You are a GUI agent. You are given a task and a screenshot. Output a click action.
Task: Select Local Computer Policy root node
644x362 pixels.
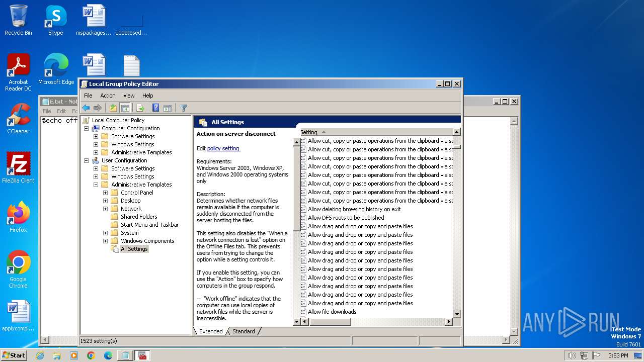[x=118, y=120]
